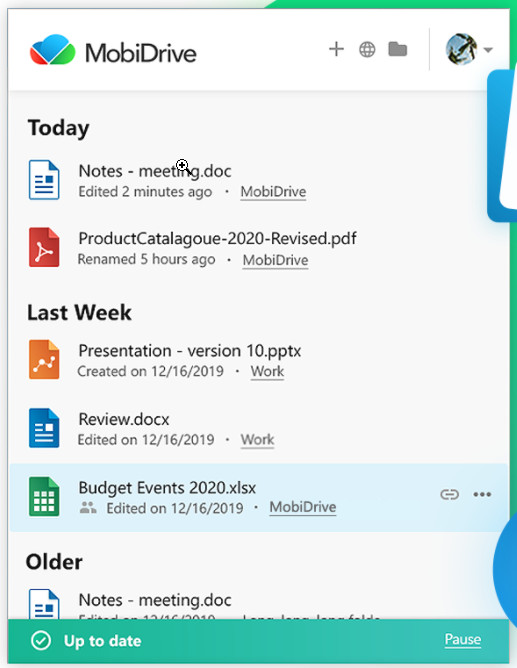
Task: Open Work folder link for Review.docx
Action: click(x=257, y=440)
